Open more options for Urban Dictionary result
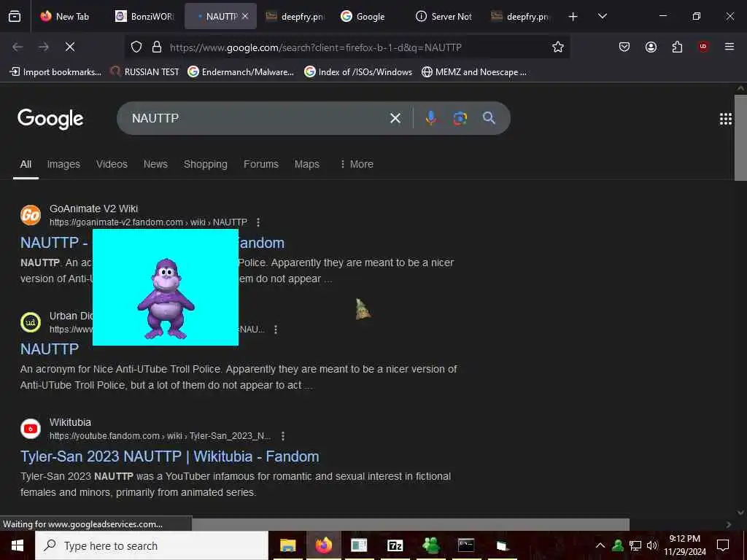747x560 pixels. coord(276,330)
